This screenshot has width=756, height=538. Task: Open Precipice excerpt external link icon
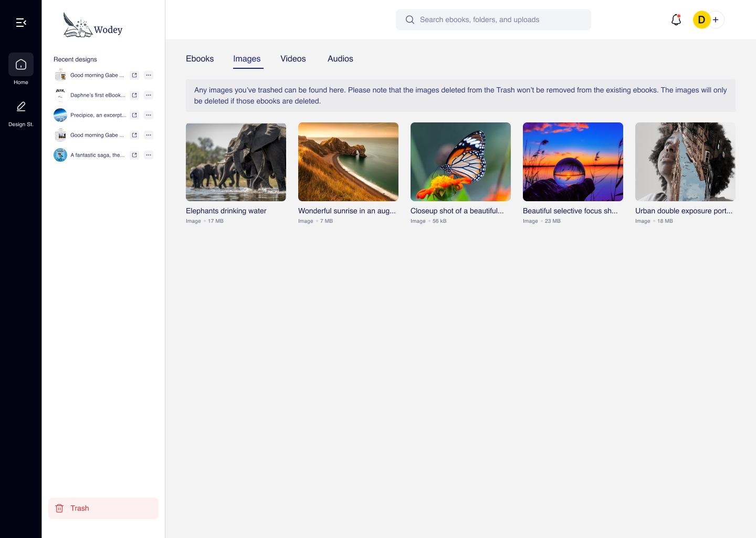pos(134,115)
